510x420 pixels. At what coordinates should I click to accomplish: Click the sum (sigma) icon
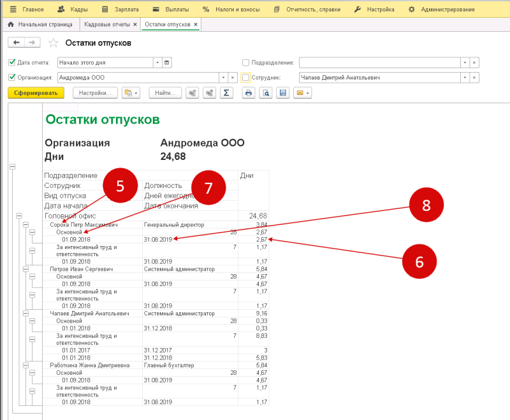tap(226, 93)
